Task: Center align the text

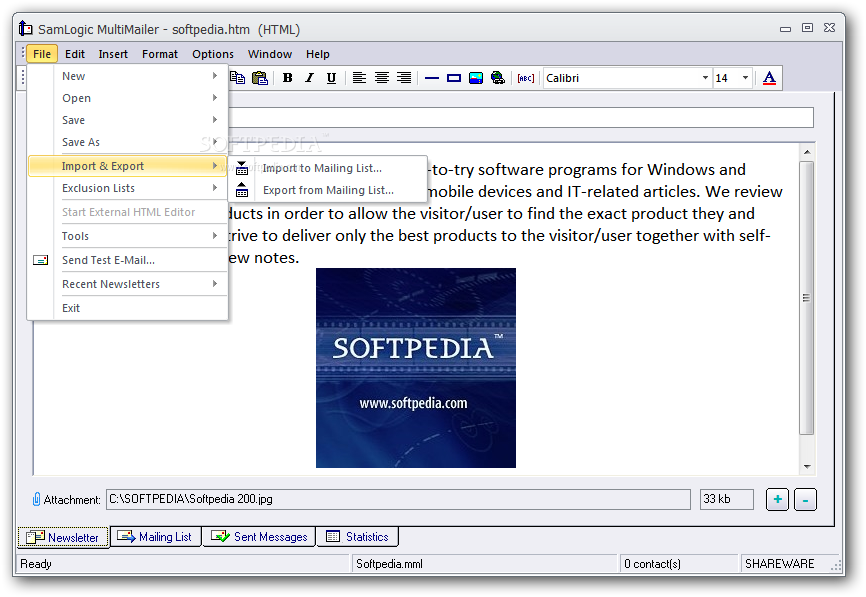Action: click(382, 78)
